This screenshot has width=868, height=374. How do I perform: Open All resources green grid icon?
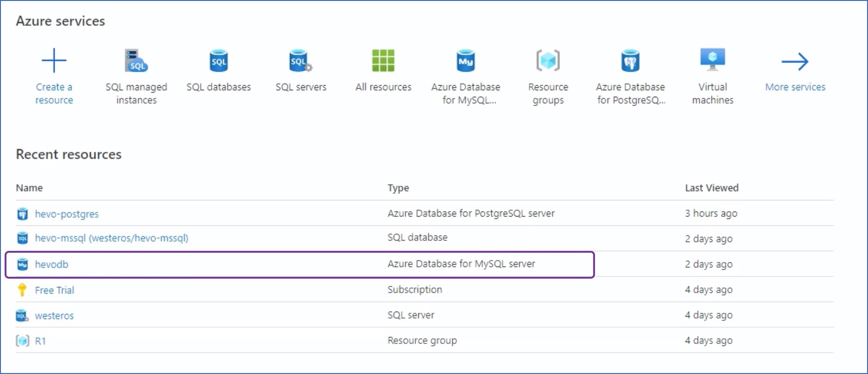click(383, 61)
